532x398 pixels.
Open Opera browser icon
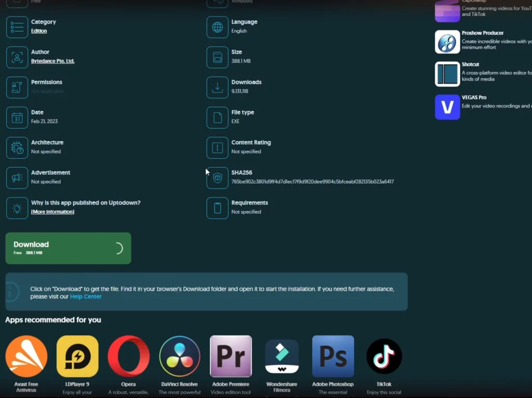tap(129, 356)
